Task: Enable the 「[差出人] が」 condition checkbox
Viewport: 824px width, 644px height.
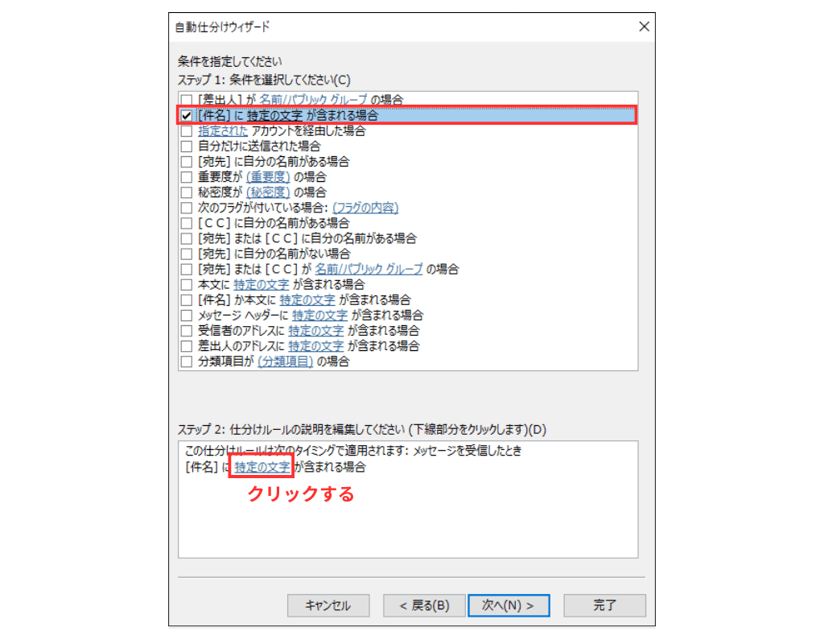Action: pyautogui.click(x=186, y=99)
